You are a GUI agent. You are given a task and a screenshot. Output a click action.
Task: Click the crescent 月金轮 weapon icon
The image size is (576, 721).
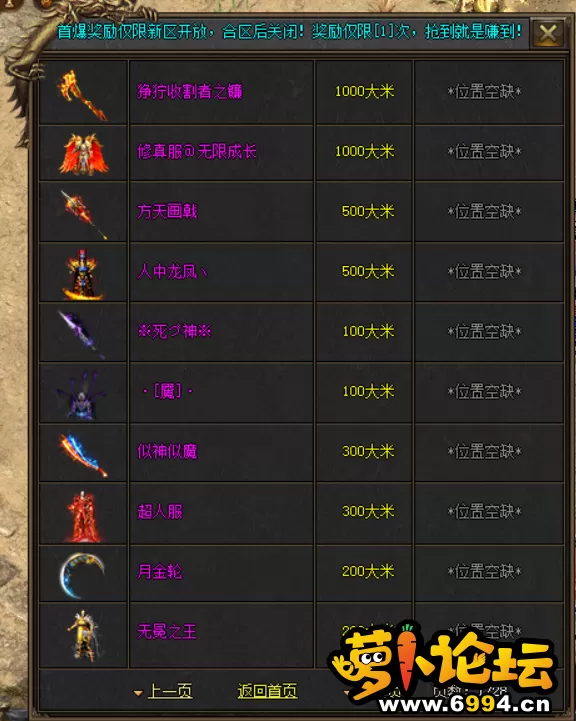[82, 575]
